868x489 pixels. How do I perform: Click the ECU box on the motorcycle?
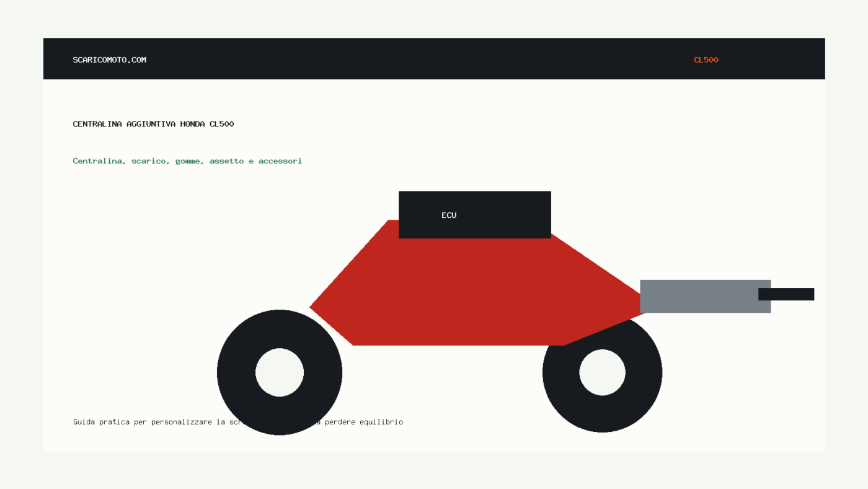click(475, 215)
